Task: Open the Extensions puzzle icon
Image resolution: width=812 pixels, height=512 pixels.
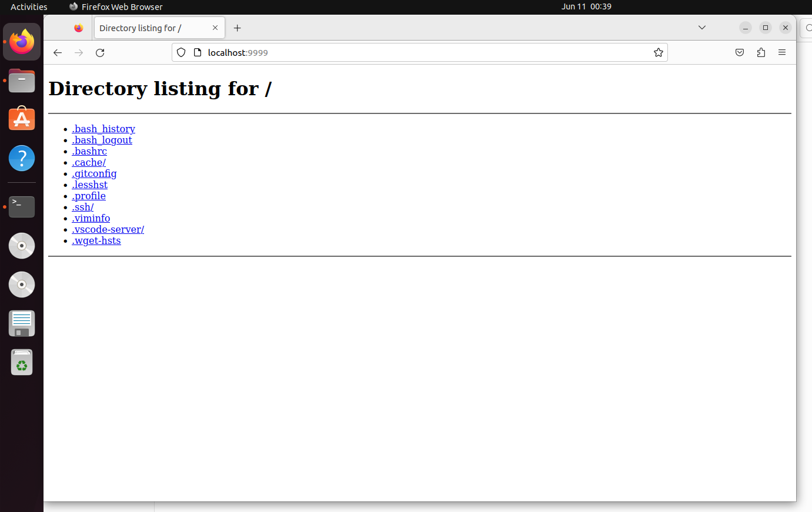Action: [761, 53]
